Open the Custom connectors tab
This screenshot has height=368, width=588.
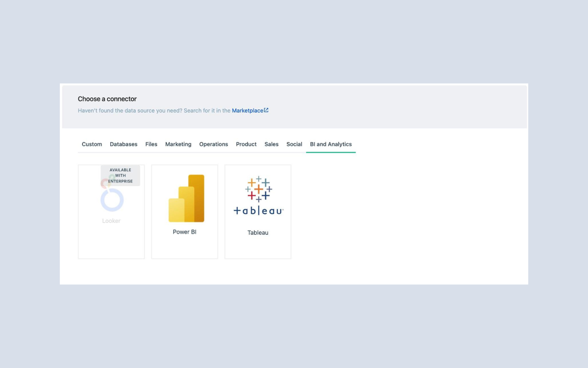tap(92, 144)
